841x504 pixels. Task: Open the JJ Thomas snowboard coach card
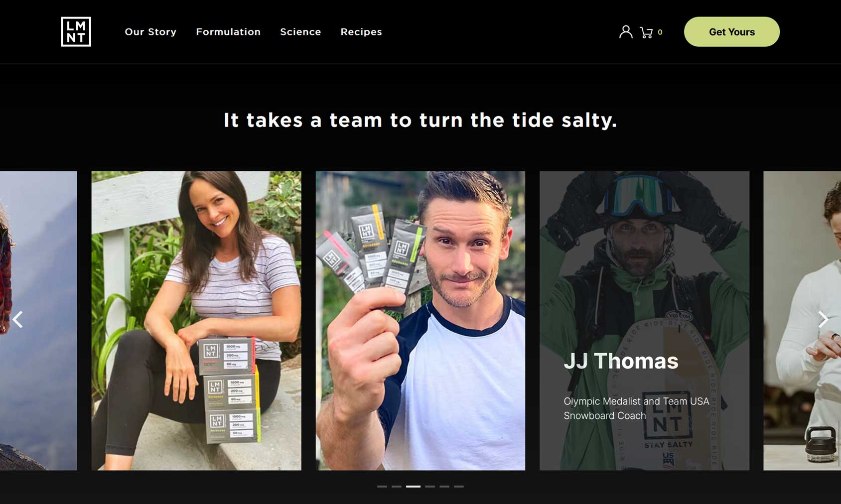click(644, 321)
